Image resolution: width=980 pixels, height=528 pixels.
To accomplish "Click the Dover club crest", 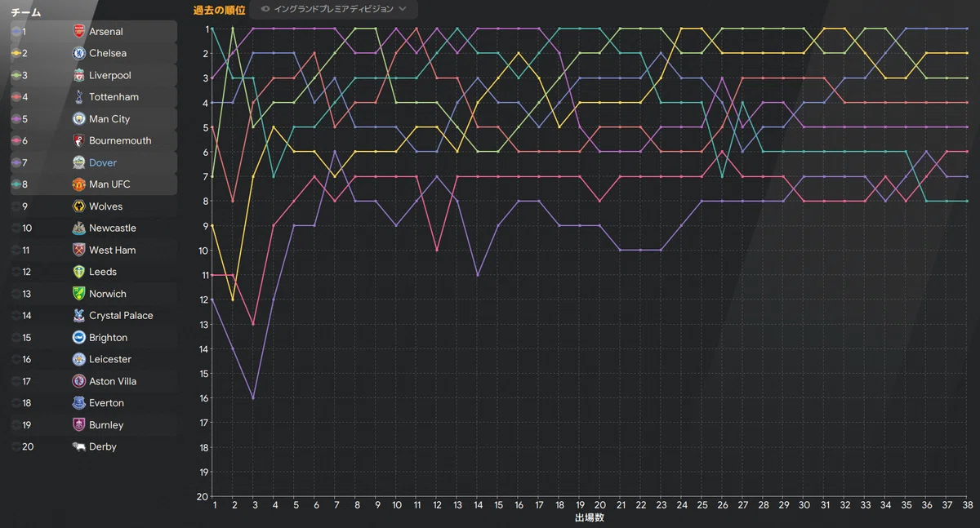I will [x=79, y=162].
